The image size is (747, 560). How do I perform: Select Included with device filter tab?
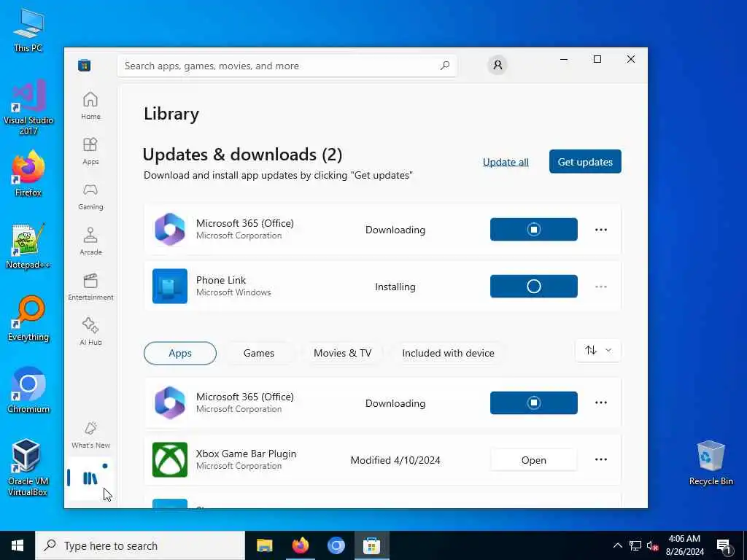coord(448,353)
